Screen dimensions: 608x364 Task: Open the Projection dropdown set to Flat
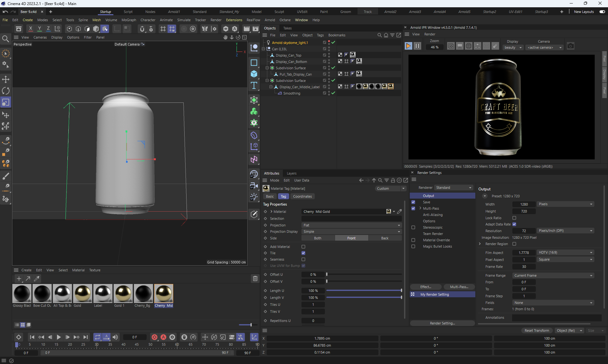pos(351,225)
